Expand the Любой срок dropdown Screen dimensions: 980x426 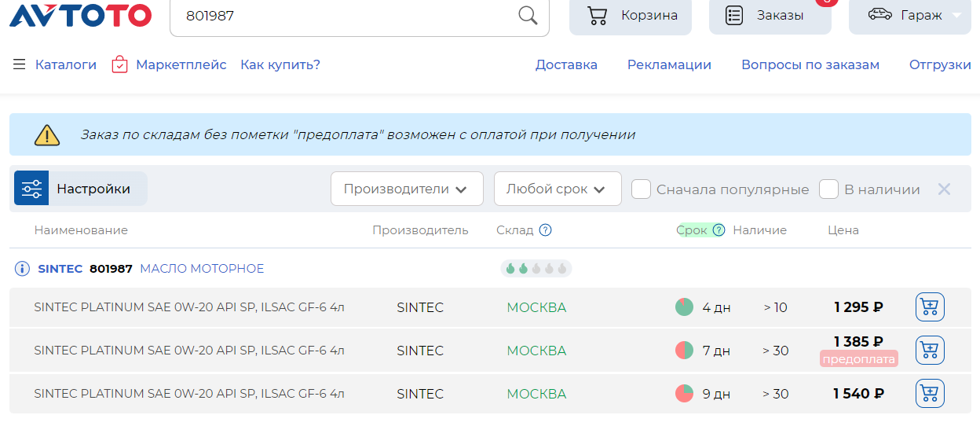pos(558,189)
